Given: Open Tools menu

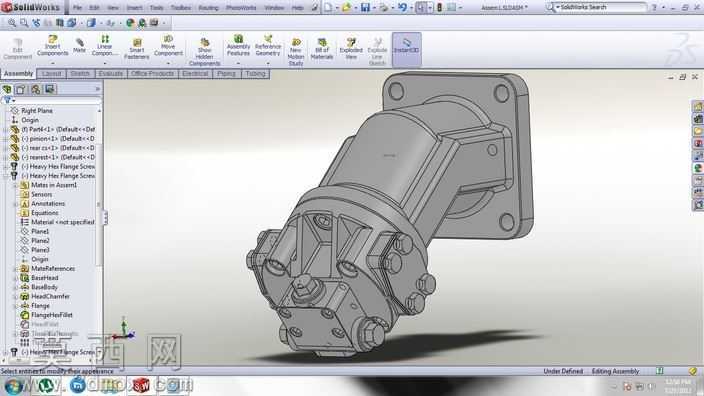Looking at the screenshot, I should click(156, 8).
